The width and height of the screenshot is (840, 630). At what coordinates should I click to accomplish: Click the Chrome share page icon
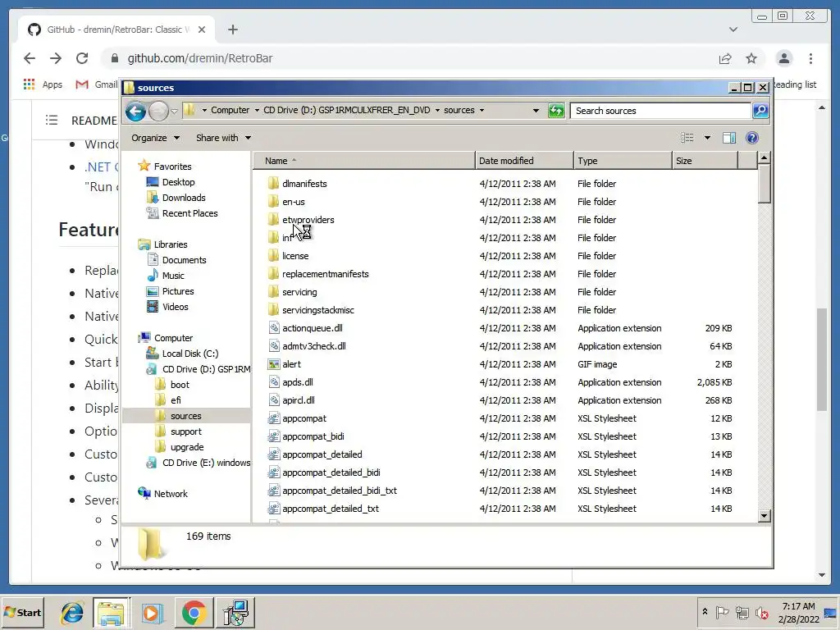(725, 58)
